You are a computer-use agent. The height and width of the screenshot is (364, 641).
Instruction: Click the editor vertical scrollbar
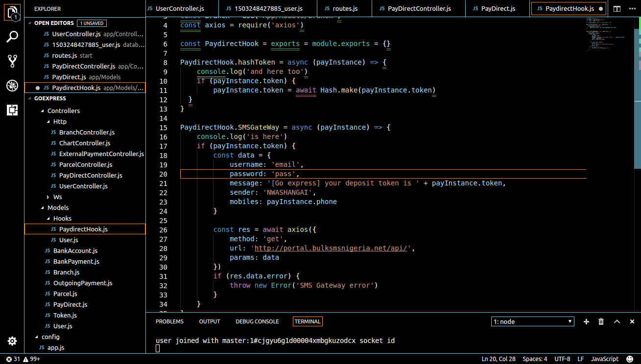[x=638, y=98]
